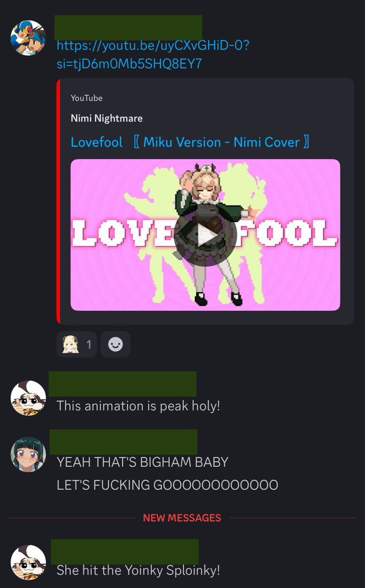Screen dimensions: 365x588
Task: Click the NEW MESSAGES divider label
Action: (182, 518)
